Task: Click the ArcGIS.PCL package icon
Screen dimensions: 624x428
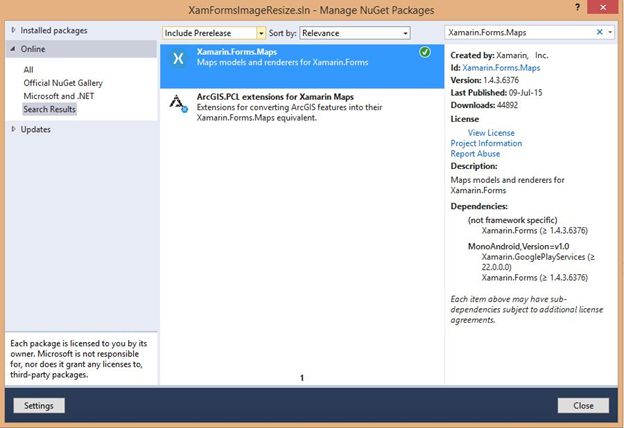Action: (178, 104)
